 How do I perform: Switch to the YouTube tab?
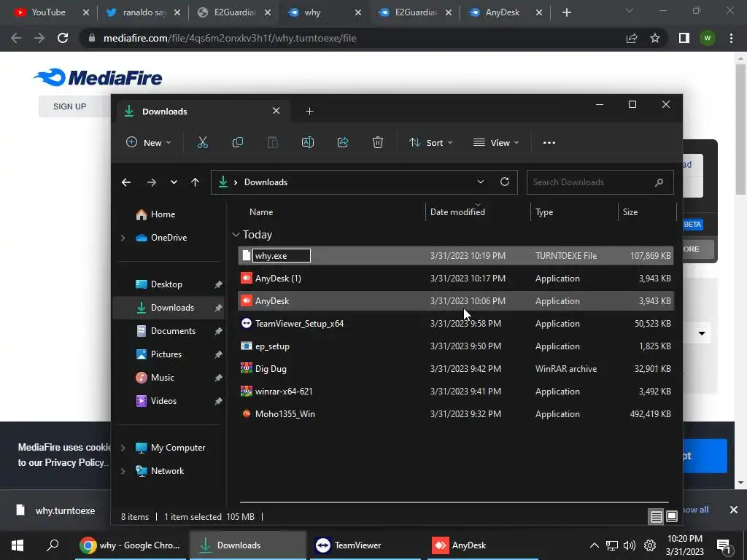(47, 12)
